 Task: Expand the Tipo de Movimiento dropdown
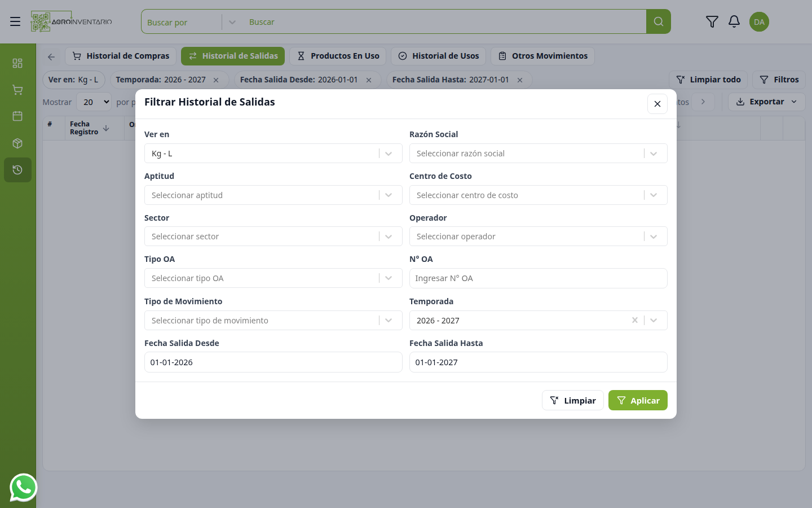(273, 321)
